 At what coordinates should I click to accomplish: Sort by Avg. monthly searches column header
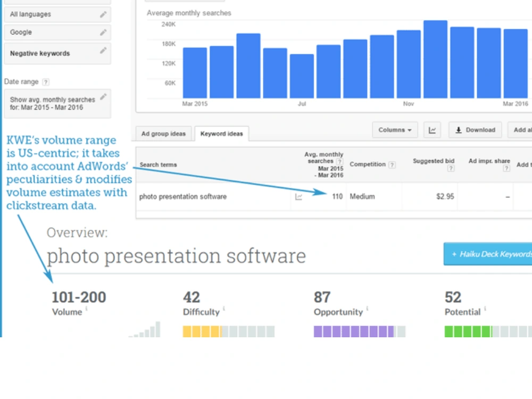(x=324, y=165)
